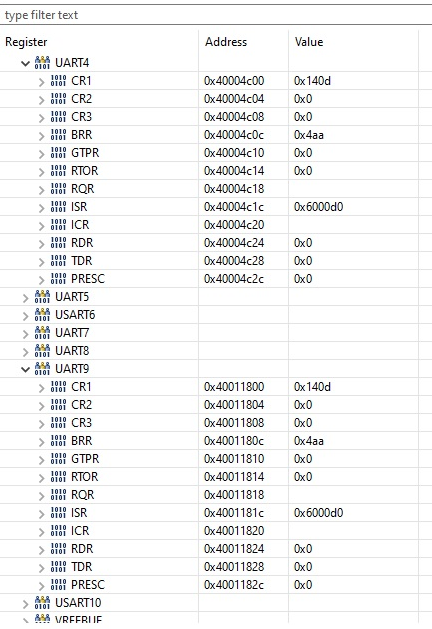Click the Register column header
Screen dimensions: 432x629
[x=26, y=42]
